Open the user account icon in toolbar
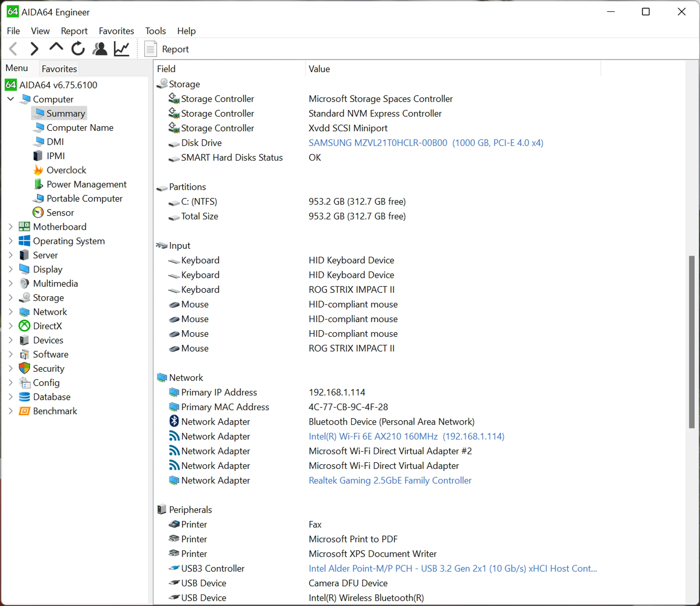 100,49
